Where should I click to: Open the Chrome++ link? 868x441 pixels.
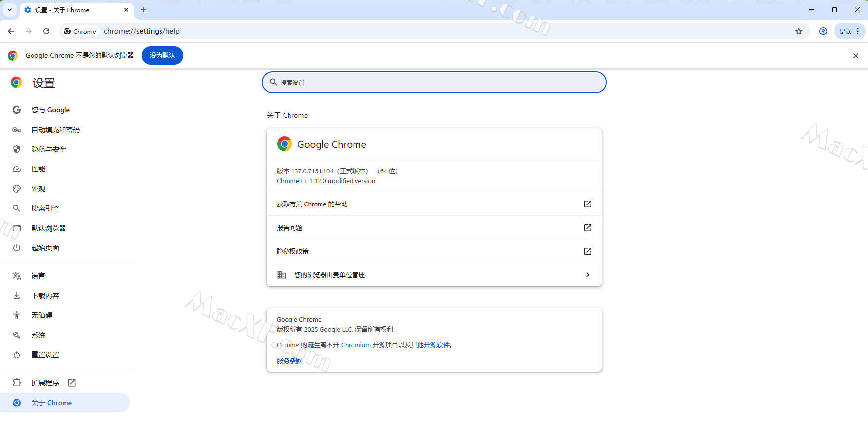tap(292, 181)
